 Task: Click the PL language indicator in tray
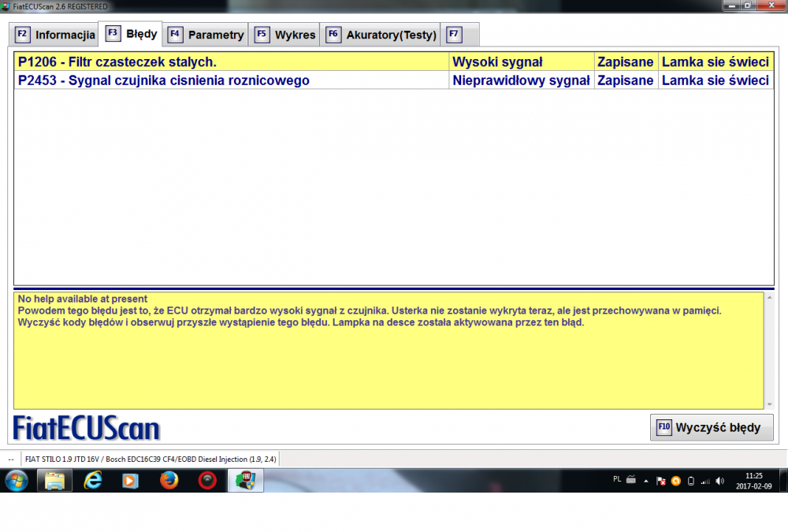click(617, 479)
